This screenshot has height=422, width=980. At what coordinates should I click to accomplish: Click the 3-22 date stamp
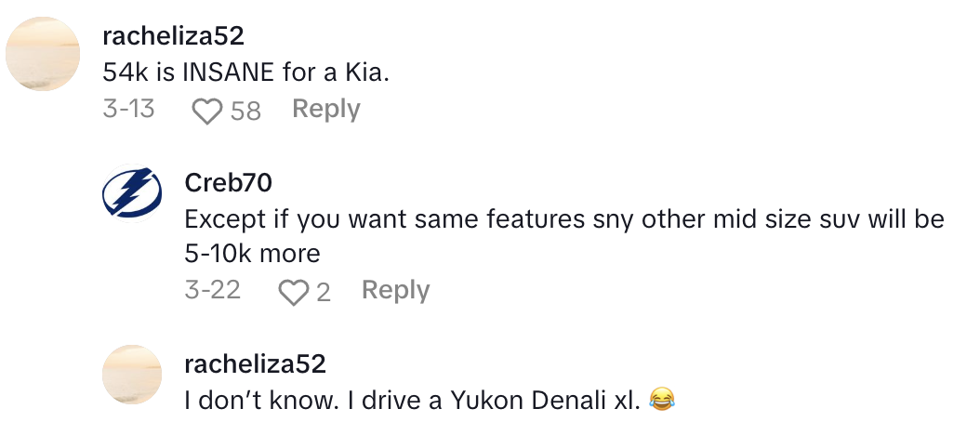tap(212, 291)
